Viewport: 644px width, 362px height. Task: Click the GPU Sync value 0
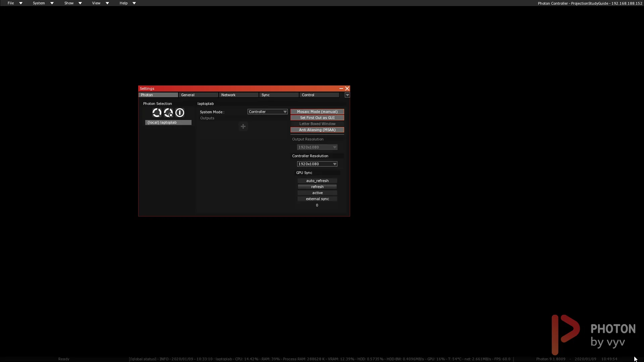click(x=317, y=205)
